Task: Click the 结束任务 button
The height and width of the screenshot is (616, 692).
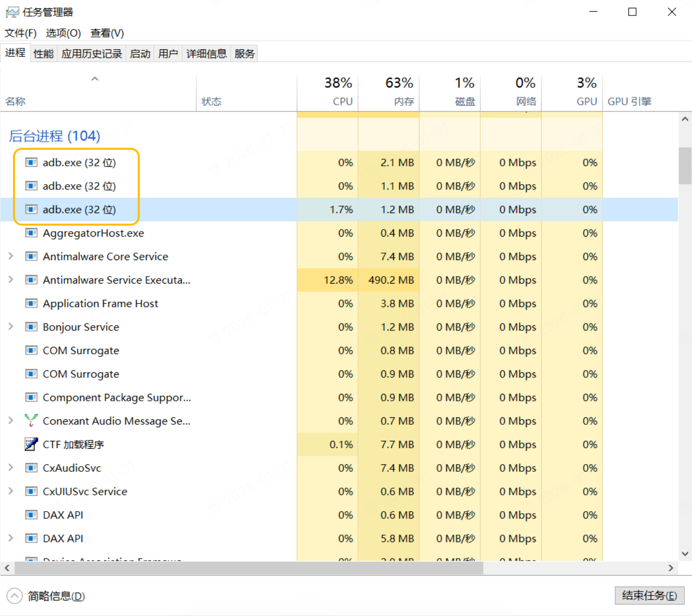Action: coord(649,596)
